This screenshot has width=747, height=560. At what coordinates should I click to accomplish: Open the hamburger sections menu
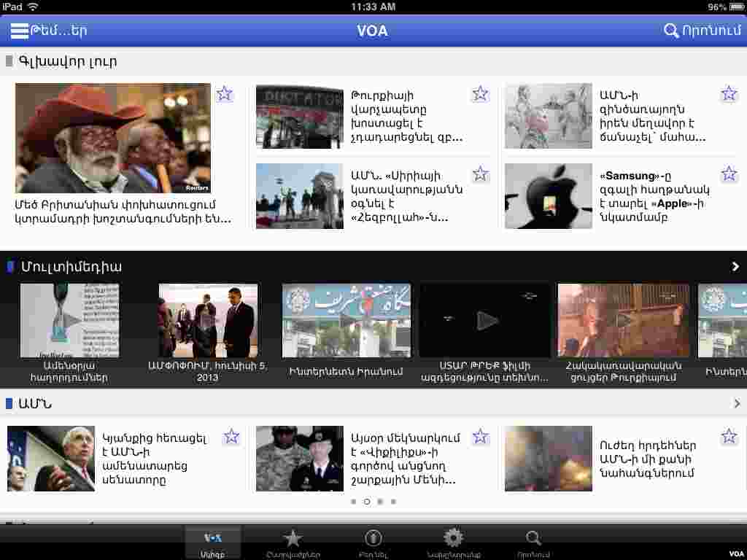click(x=19, y=31)
